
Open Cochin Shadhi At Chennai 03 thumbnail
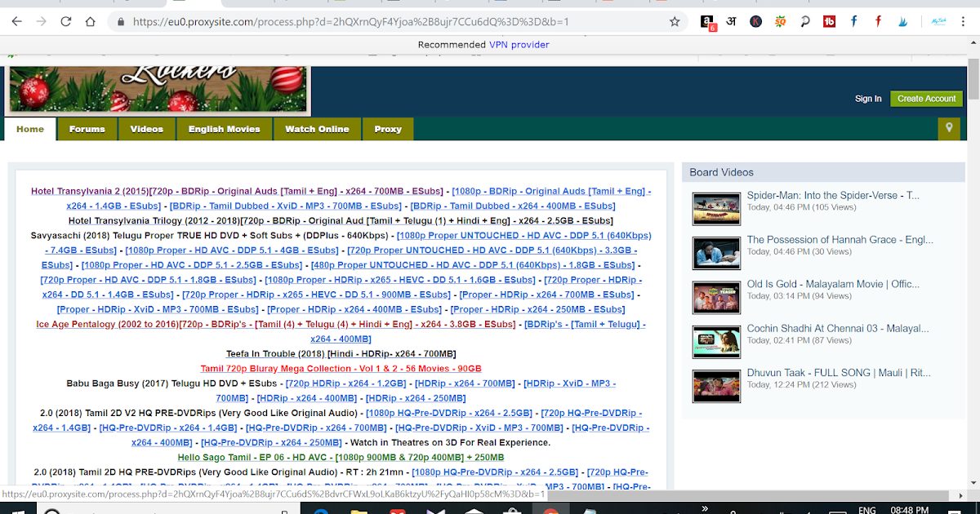pos(716,342)
